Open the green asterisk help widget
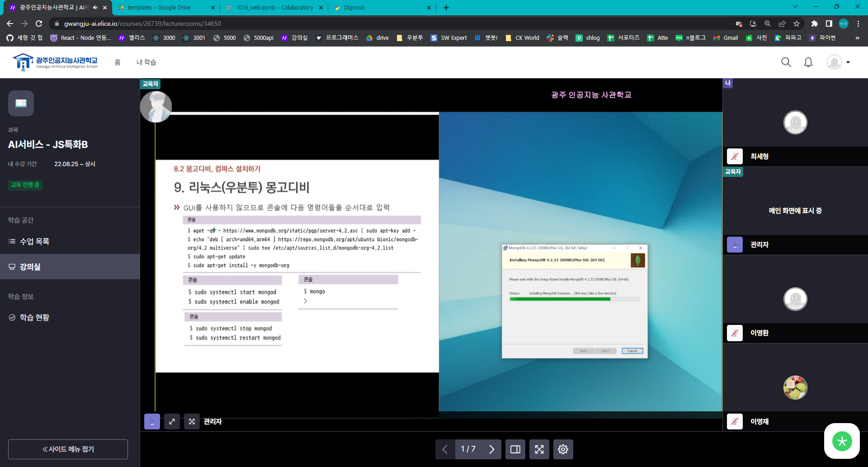The height and width of the screenshot is (467, 868). [x=842, y=441]
